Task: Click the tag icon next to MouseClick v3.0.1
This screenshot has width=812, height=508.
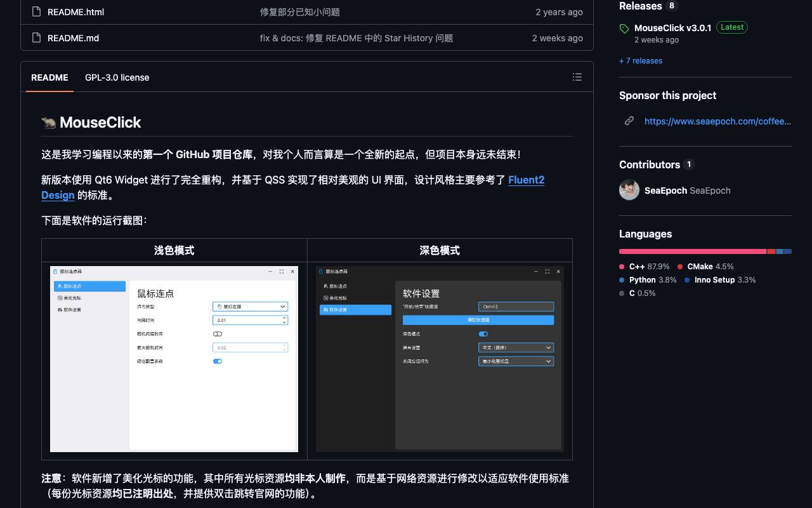Action: (x=624, y=29)
